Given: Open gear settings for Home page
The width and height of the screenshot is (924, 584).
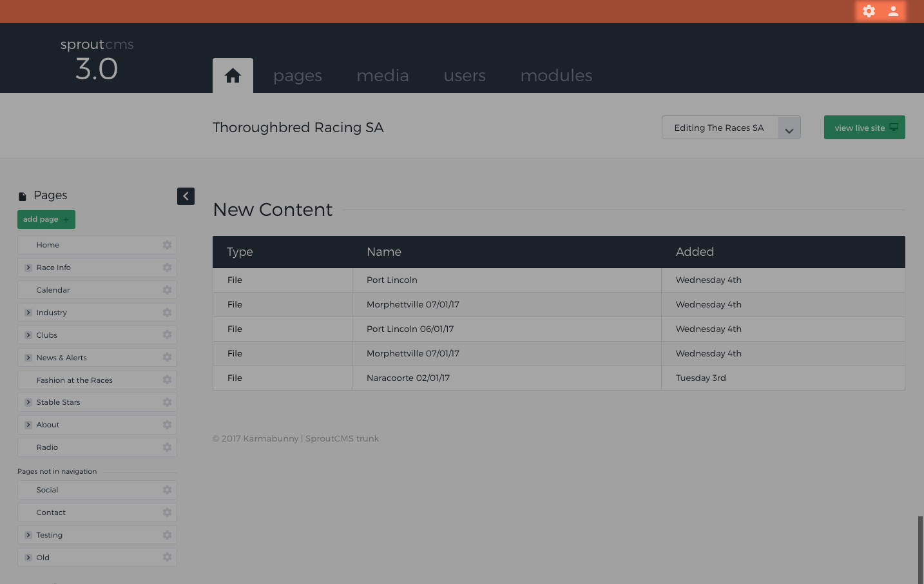Looking at the screenshot, I should click(167, 245).
